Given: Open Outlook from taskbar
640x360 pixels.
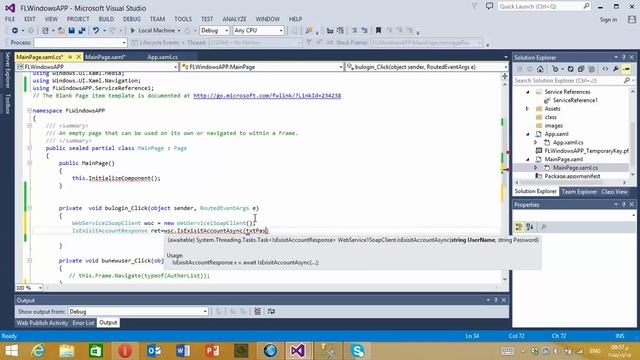Looking at the screenshot, I should click(154, 351).
